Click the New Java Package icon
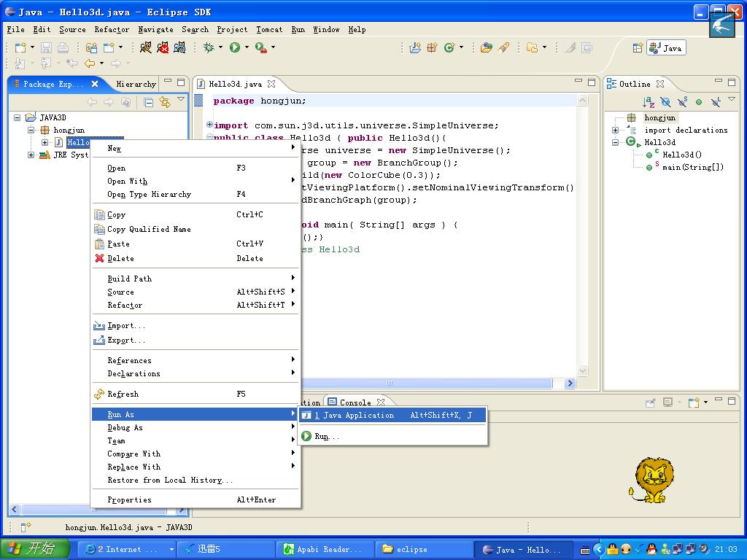The width and height of the screenshot is (747, 560). [x=432, y=47]
